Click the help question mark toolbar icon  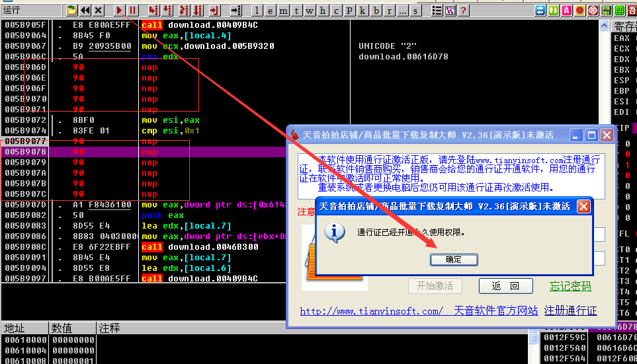[x=464, y=11]
